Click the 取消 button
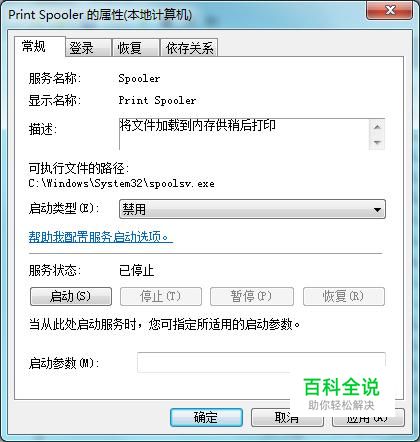420x442 pixels. point(287,418)
